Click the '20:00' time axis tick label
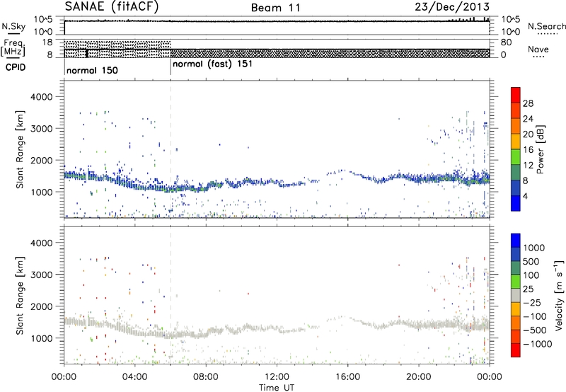Viewport: 566px width, 392px height. tap(418, 377)
